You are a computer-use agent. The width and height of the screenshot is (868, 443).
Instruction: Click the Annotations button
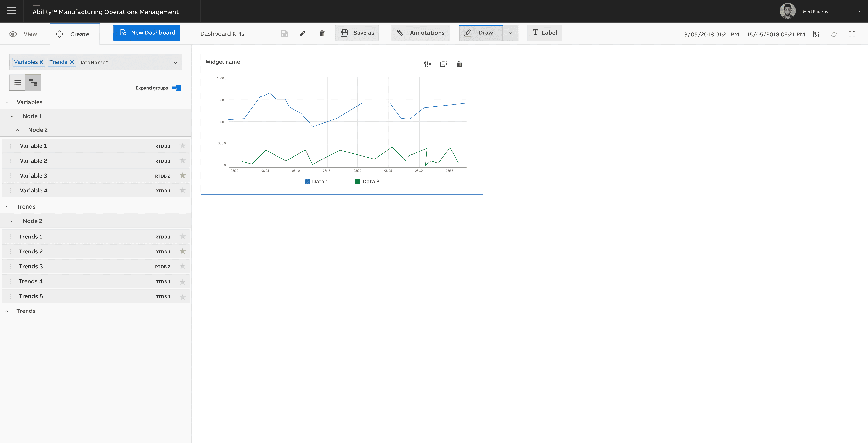coord(420,33)
